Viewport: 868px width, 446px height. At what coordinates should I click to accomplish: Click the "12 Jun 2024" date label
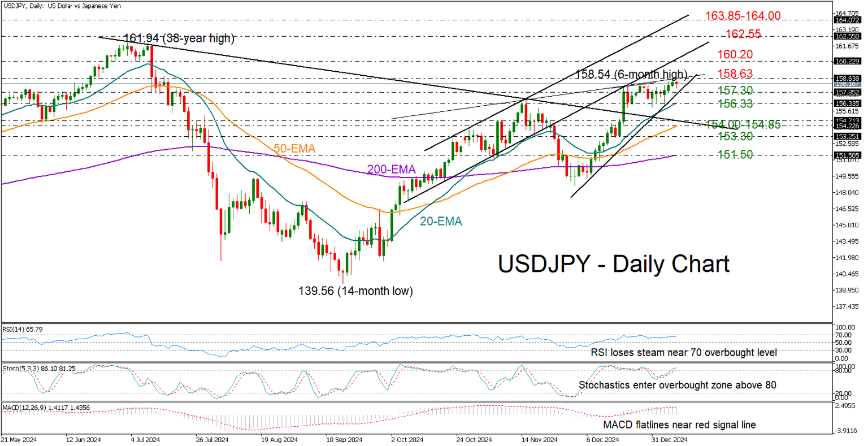84,439
